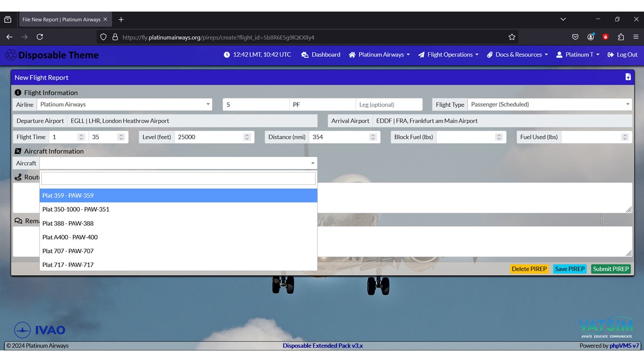Image resolution: width=644 pixels, height=362 pixels.
Task: Select Plat 717 - PAW-717
Action: click(178, 265)
